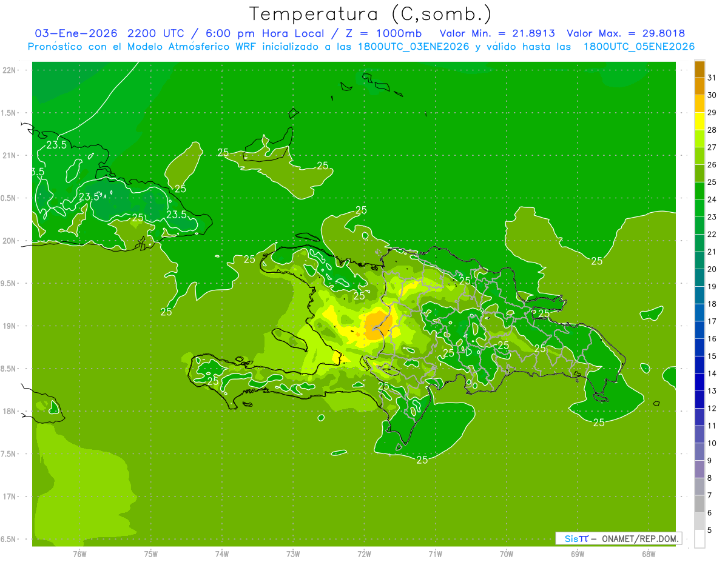
Task: Click legend value label 31
Action: coord(712,78)
